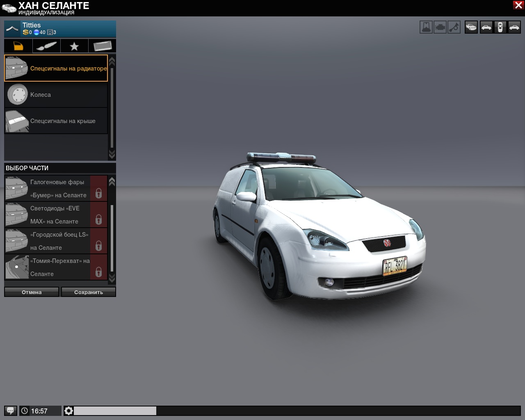
Task: Open the paint brush tab
Action: tap(46, 46)
